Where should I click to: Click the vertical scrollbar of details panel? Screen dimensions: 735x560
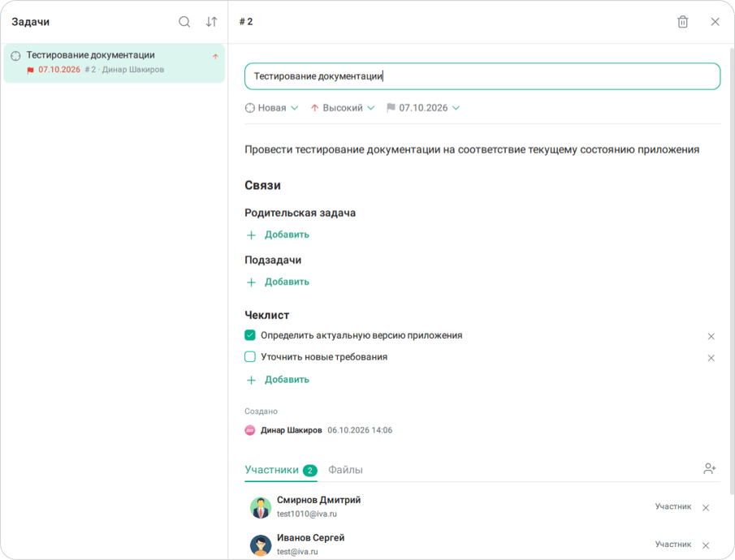tap(732, 269)
